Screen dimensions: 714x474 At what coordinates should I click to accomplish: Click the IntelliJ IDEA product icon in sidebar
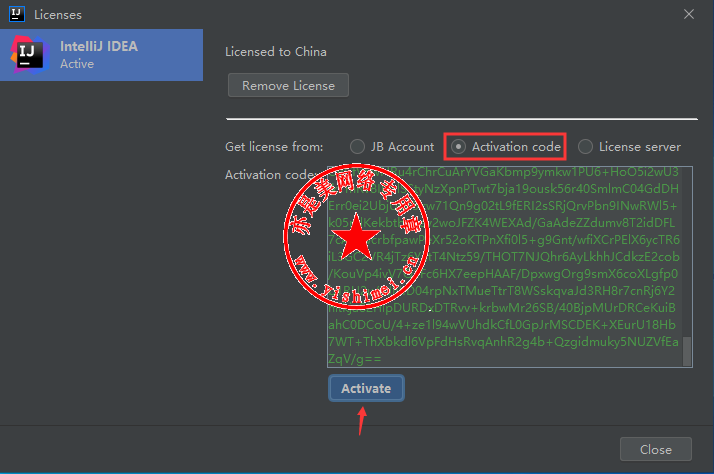tap(30, 55)
